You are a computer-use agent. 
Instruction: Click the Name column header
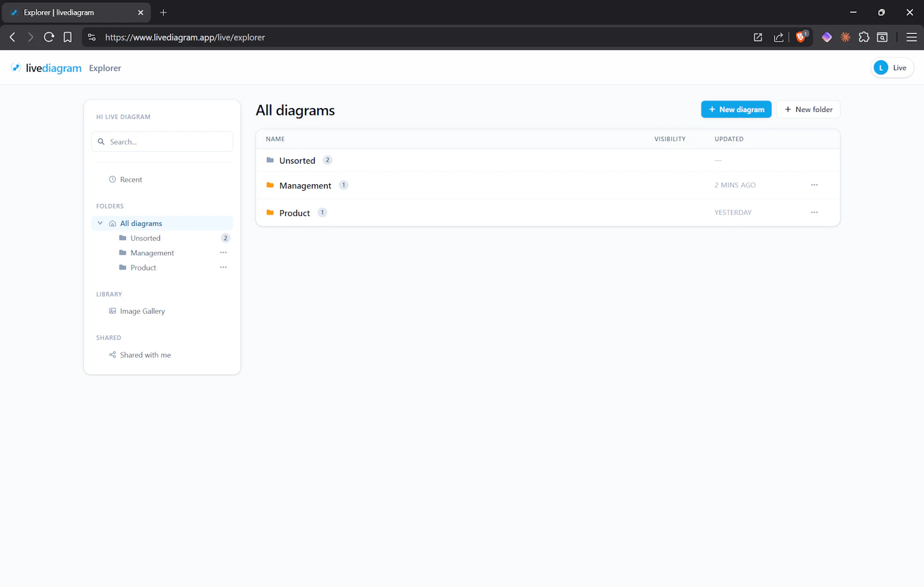click(275, 139)
